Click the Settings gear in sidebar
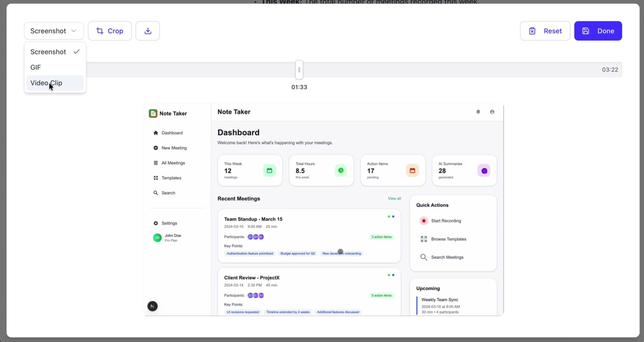 coord(156,223)
